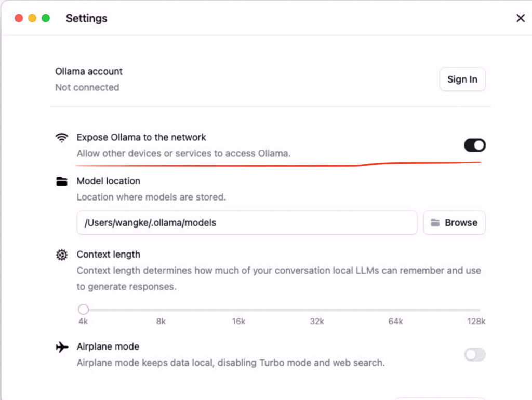Image resolution: width=532 pixels, height=400 pixels.
Task: Click the Airplane mode plane icon
Action: (62, 347)
